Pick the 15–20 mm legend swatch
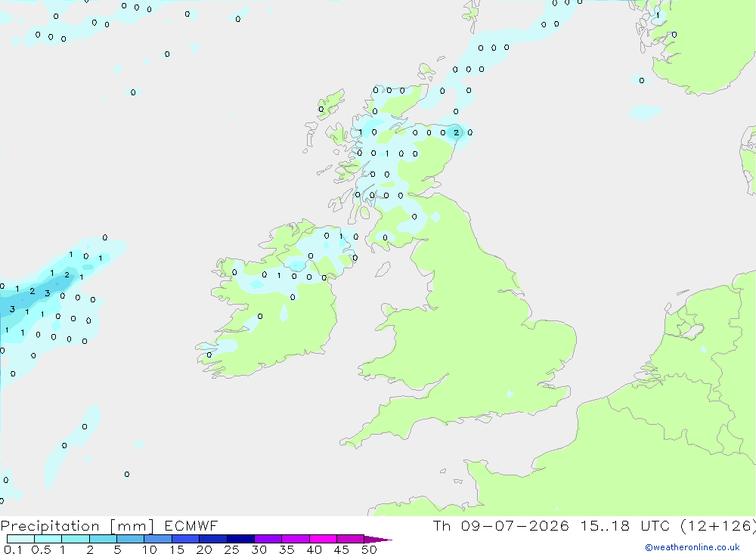Image resolution: width=756 pixels, height=554 pixels. point(186,539)
